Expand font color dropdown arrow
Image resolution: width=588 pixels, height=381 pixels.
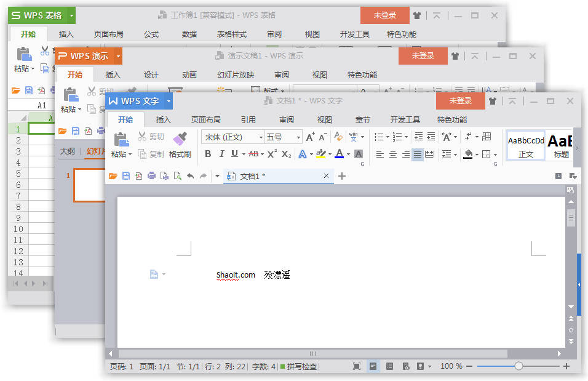(348, 154)
